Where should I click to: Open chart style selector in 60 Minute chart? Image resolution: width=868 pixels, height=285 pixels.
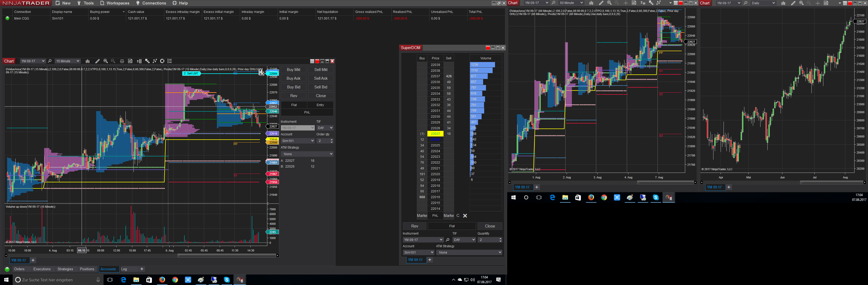(x=591, y=3)
